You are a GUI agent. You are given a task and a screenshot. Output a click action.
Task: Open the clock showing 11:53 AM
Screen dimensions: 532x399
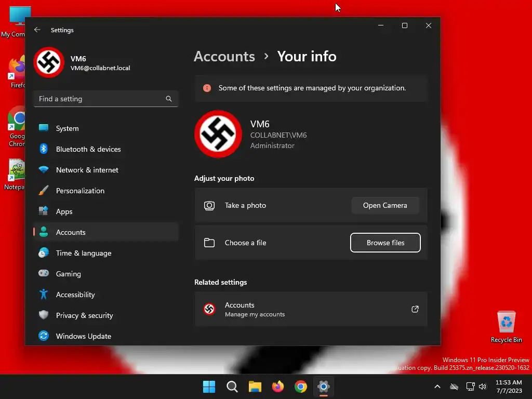coord(509,387)
